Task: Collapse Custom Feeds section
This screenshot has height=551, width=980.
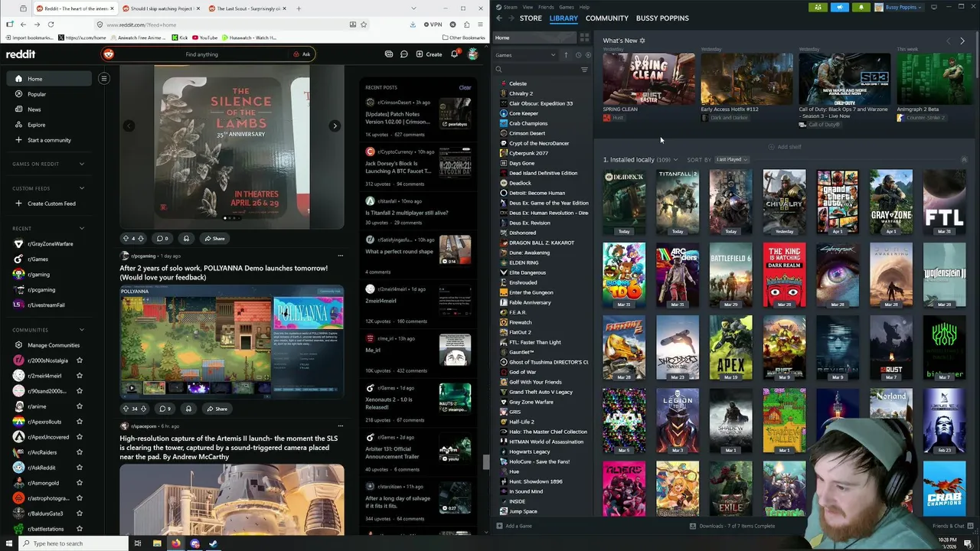Action: (x=82, y=188)
